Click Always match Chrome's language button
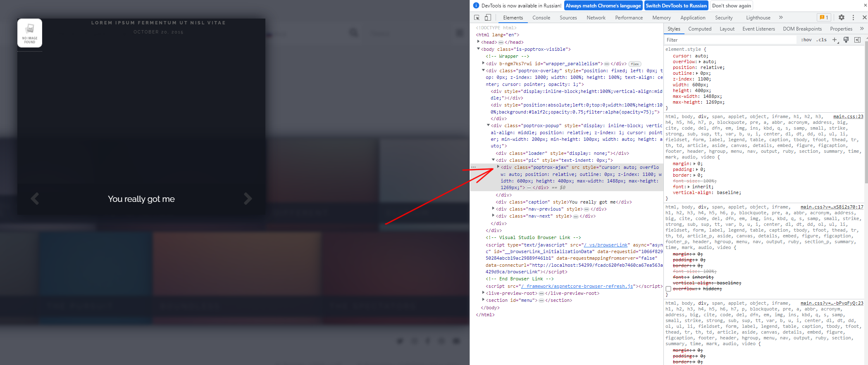This screenshot has width=868, height=365. point(603,5)
